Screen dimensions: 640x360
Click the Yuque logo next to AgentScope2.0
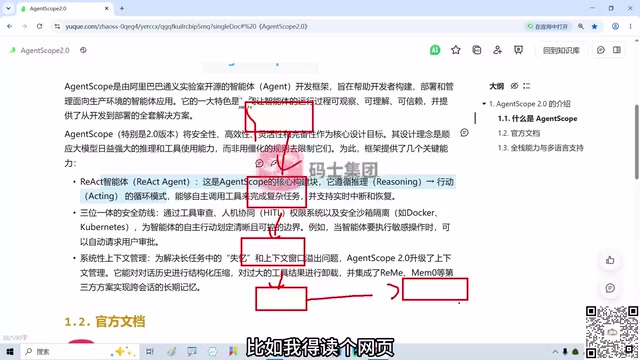(x=13, y=50)
